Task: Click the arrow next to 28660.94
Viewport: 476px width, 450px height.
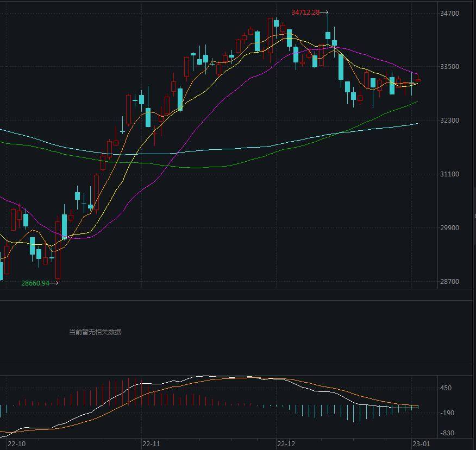Action: coord(54,283)
